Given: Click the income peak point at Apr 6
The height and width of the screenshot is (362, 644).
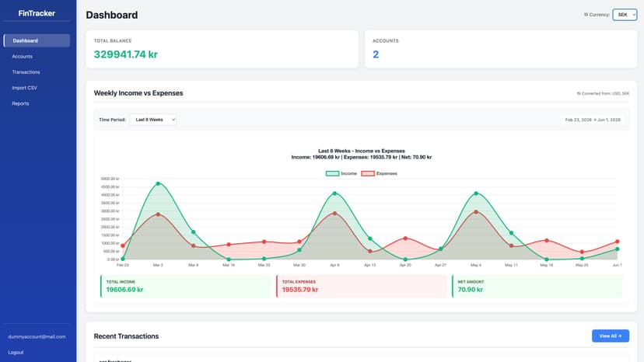Looking at the screenshot, I should coord(334,193).
